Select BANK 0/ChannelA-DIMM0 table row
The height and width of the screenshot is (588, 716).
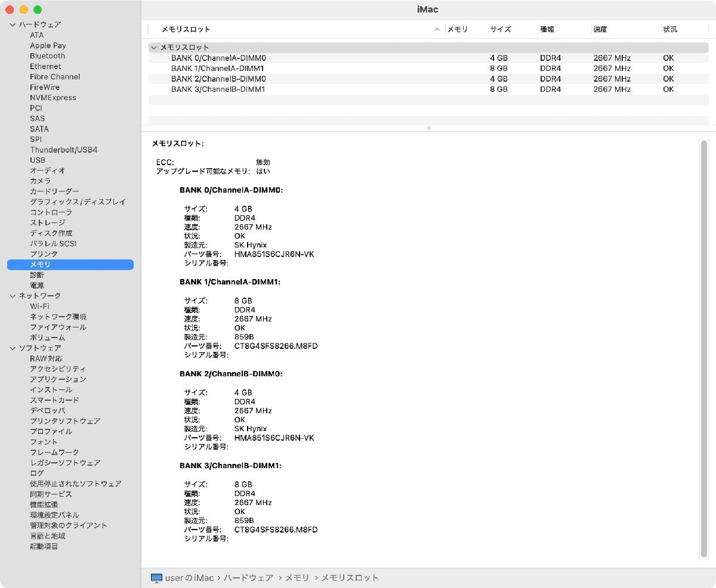218,58
